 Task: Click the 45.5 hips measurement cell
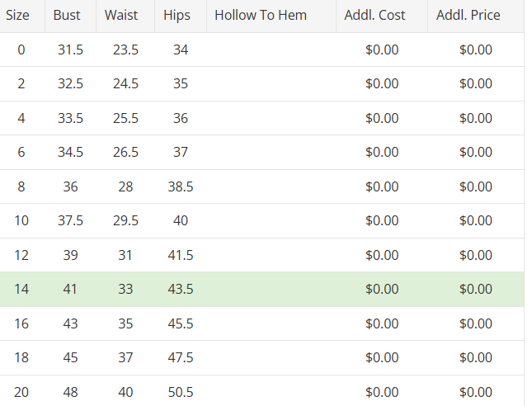pos(181,324)
